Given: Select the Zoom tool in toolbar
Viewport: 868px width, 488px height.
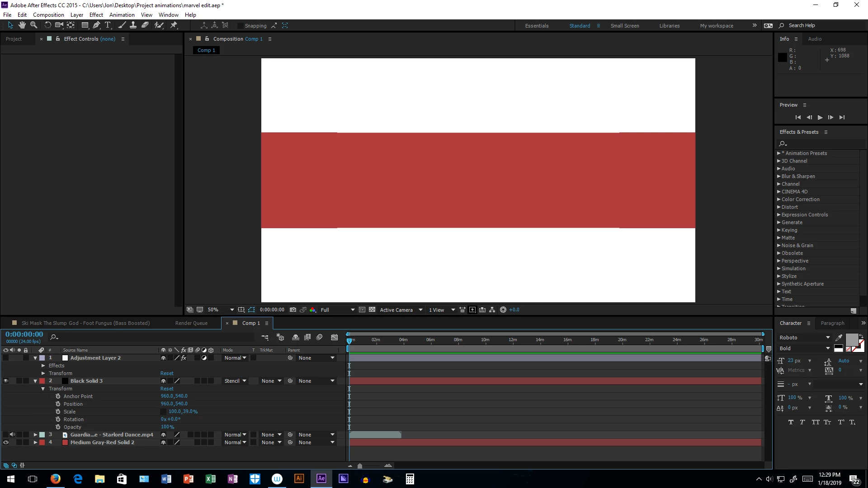Looking at the screenshot, I should [x=33, y=25].
